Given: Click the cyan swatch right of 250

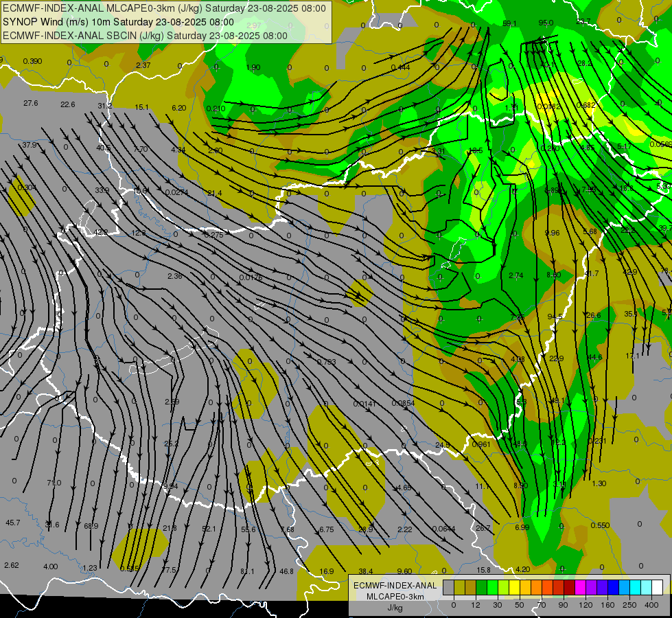Looking at the screenshot, I should (x=636, y=587).
